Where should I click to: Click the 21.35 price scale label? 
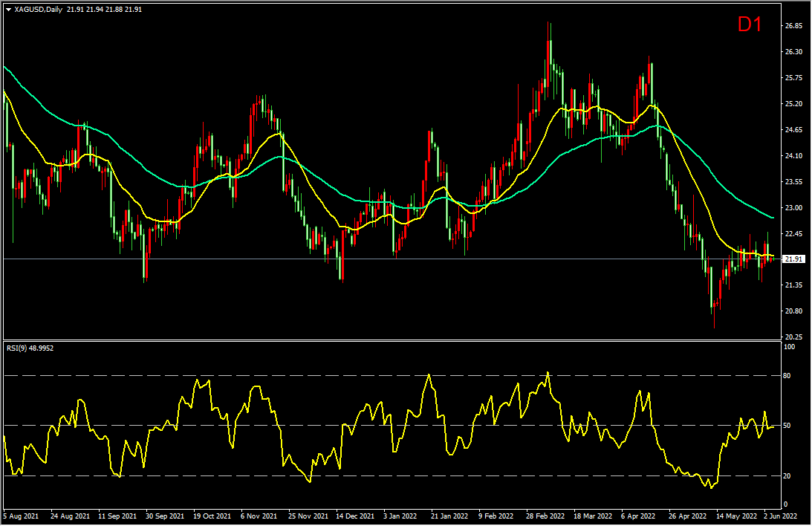coord(794,285)
